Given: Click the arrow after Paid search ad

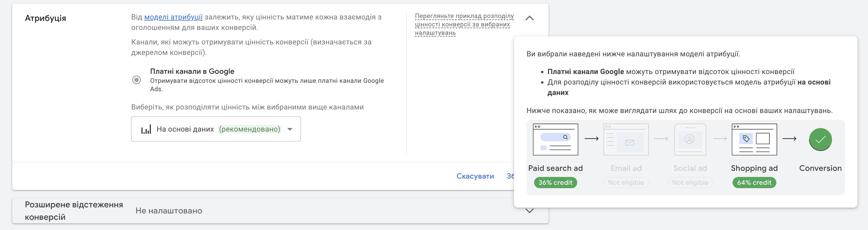Looking at the screenshot, I should [x=591, y=139].
